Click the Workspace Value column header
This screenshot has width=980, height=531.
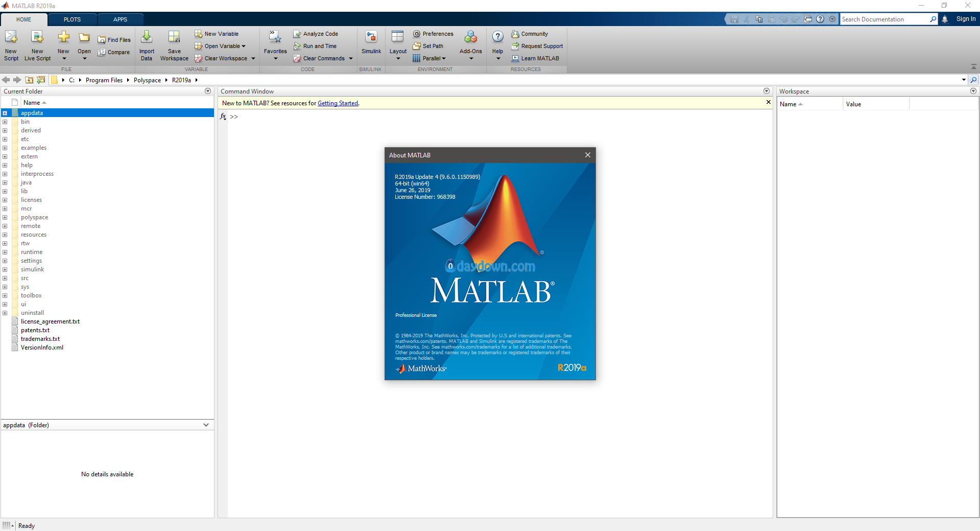876,104
